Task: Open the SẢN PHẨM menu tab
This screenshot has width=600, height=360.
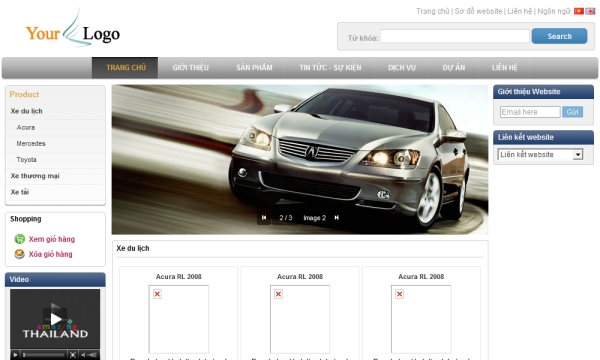Action: point(254,68)
